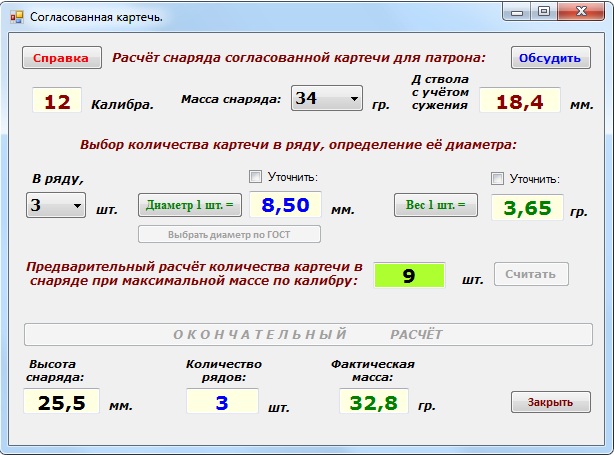Click the barrel diameter field showing 18,4

point(518,101)
